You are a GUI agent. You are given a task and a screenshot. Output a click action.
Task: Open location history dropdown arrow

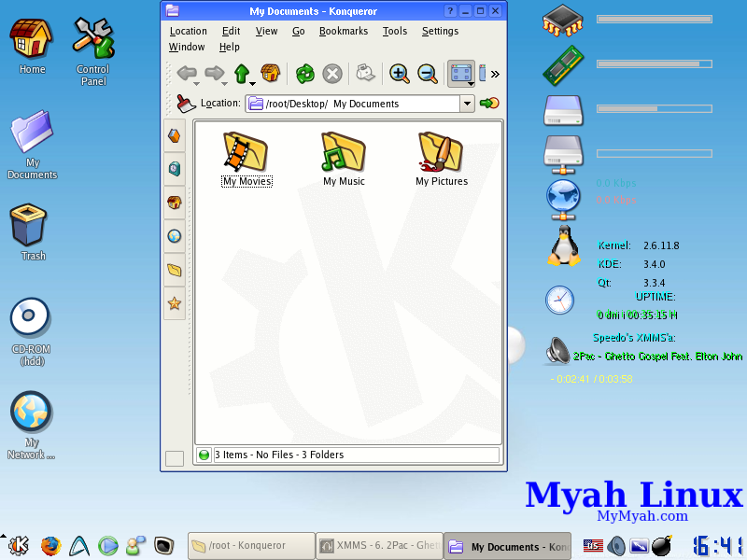[x=468, y=104]
